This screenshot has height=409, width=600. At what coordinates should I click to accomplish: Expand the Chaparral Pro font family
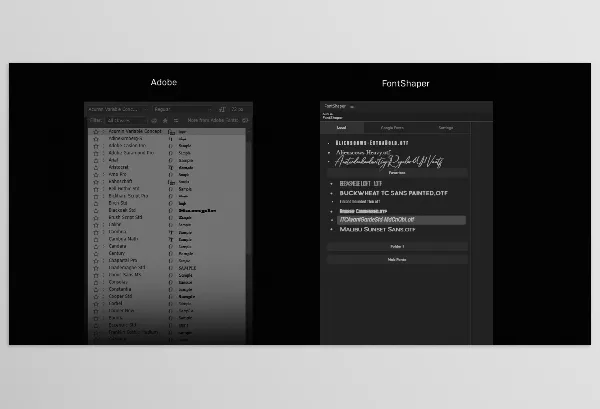pyautogui.click(x=103, y=261)
